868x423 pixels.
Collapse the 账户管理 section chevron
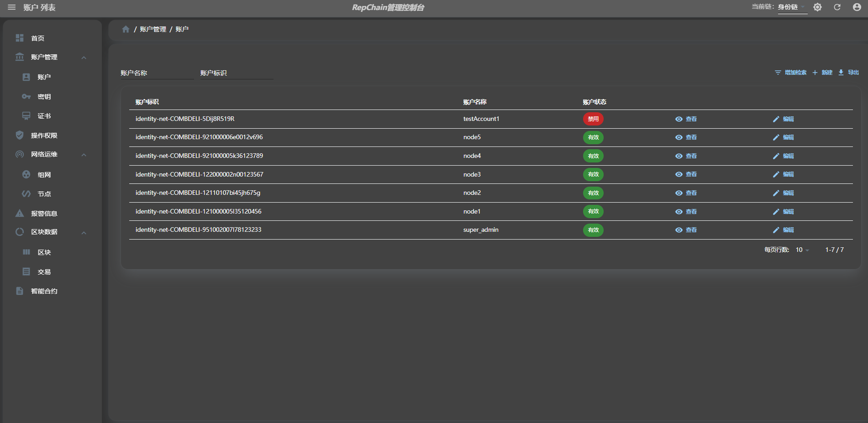(x=84, y=57)
